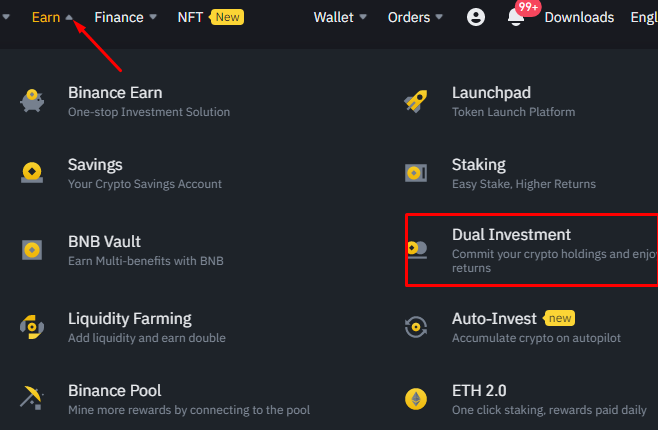This screenshot has height=430, width=658.
Task: Click the Staking safe icon
Action: [x=416, y=173]
